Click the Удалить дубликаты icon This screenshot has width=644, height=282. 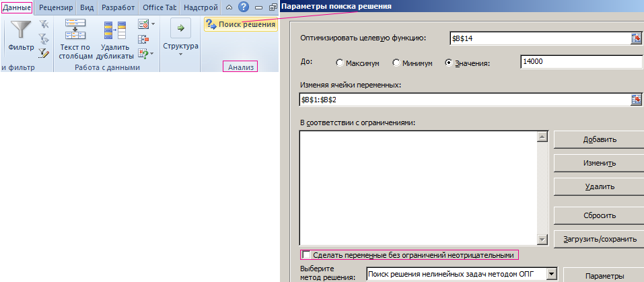115,30
